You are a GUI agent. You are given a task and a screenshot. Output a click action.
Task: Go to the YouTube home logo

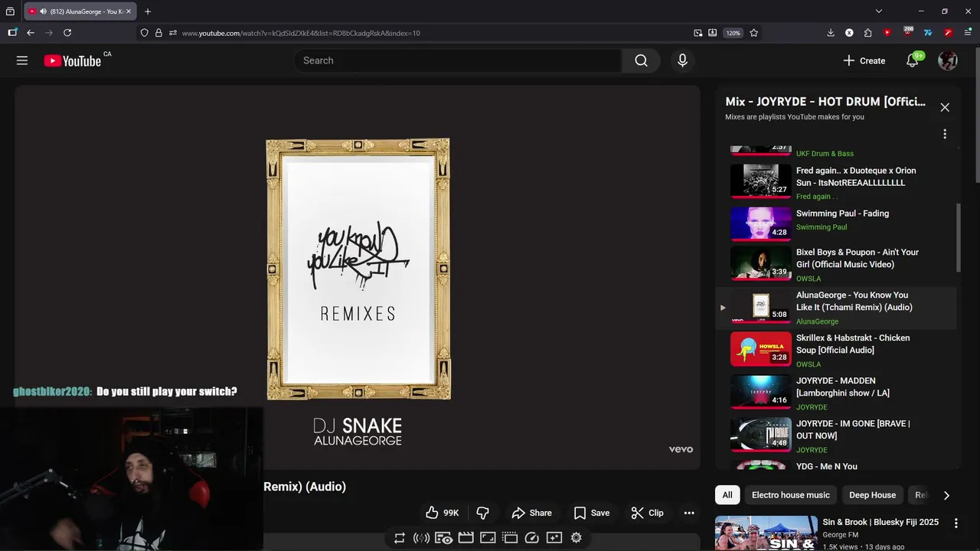pos(73,60)
